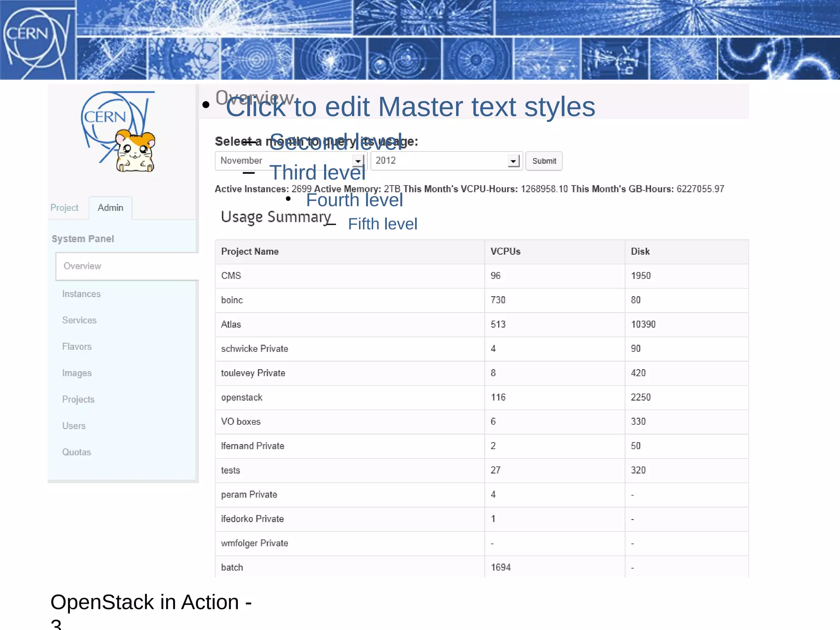Click the peram Private project name
This screenshot has height=630, width=840.
click(x=249, y=495)
